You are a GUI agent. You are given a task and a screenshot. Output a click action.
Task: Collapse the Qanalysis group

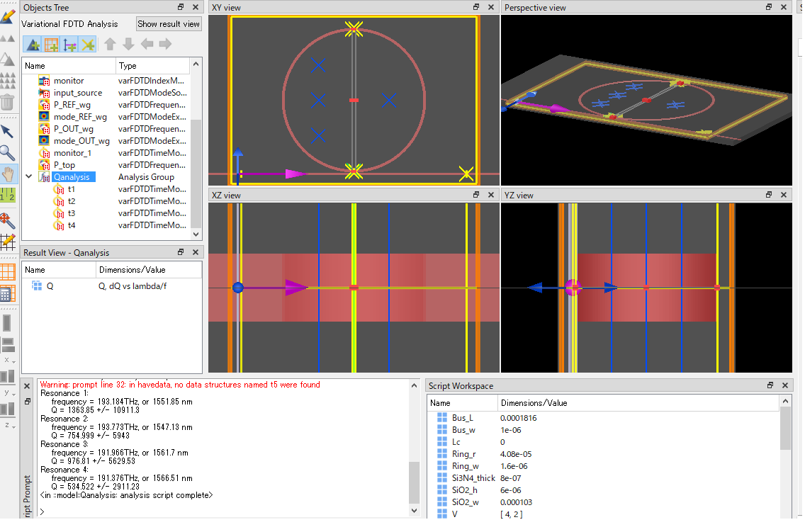(x=28, y=177)
